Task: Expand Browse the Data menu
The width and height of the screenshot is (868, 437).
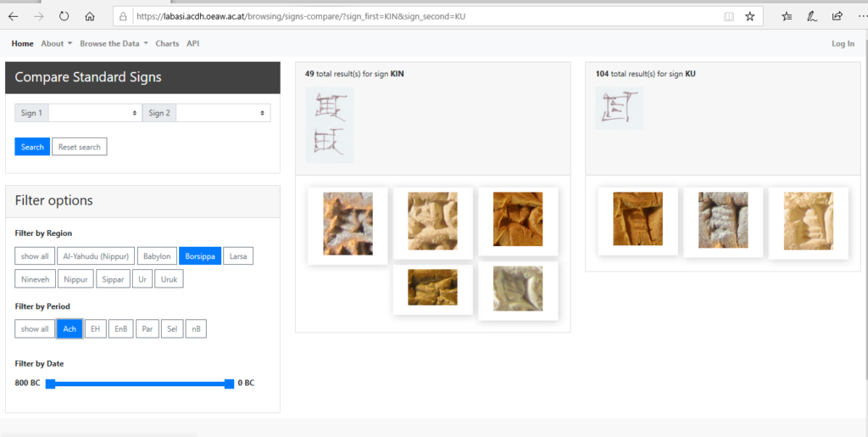Action: tap(114, 44)
